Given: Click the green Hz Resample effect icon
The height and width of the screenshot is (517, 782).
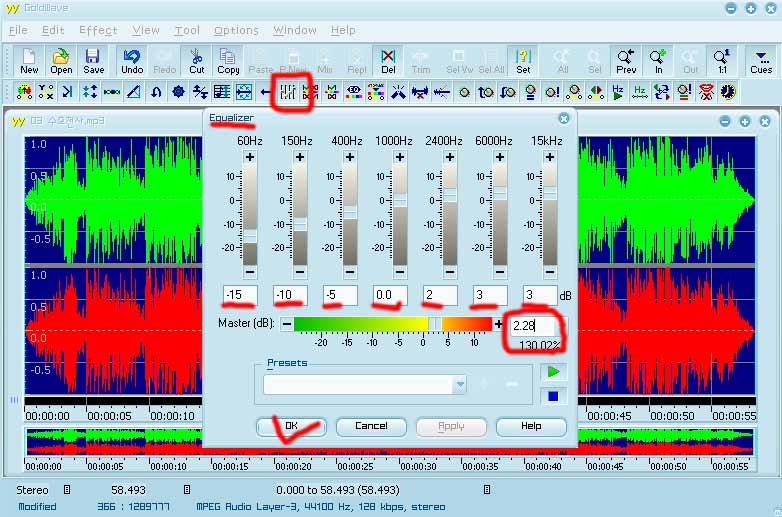Looking at the screenshot, I should pyautogui.click(x=639, y=92).
